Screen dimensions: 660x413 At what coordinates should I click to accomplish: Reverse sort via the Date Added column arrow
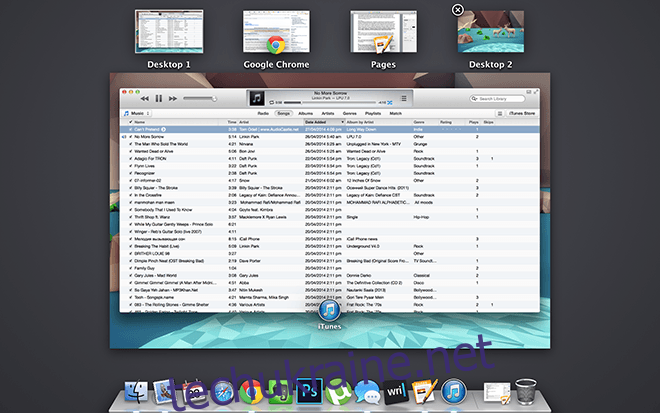click(x=342, y=122)
